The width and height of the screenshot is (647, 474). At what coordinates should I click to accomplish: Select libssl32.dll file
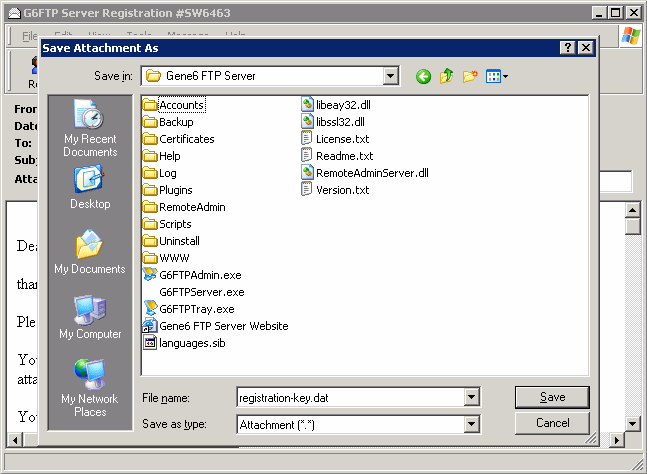click(x=333, y=122)
